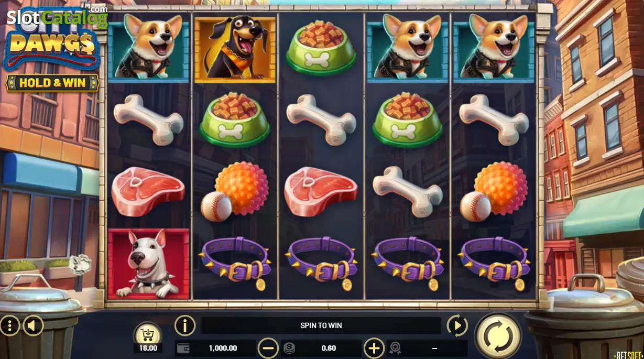
Task: Toggle autoplay circular arrow button
Action: pyautogui.click(x=457, y=326)
